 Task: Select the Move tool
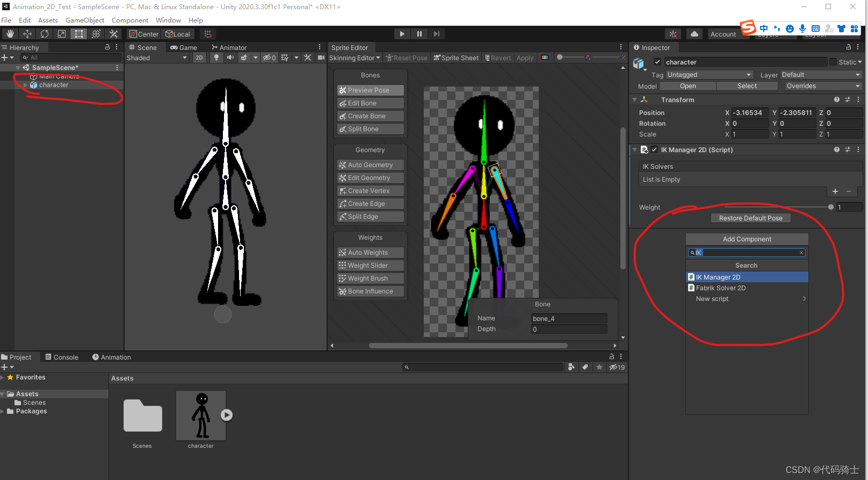[x=27, y=34]
